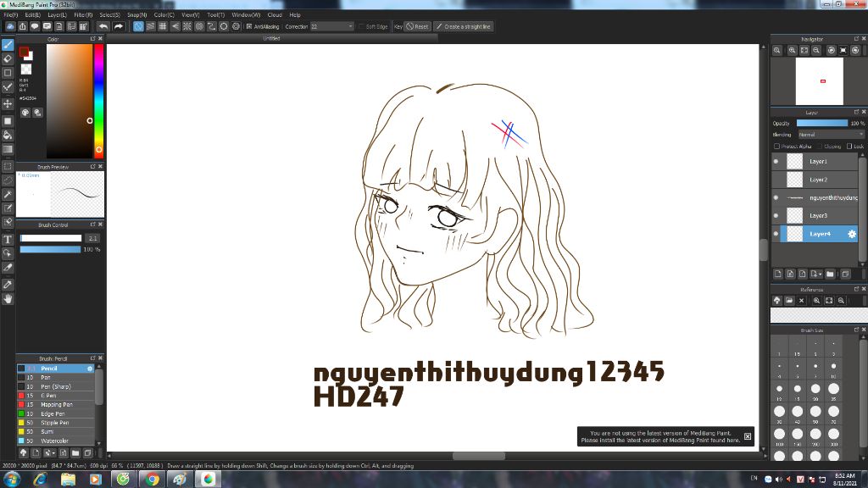Open the File menu
Image resolution: width=868 pixels, height=488 pixels.
tap(10, 15)
